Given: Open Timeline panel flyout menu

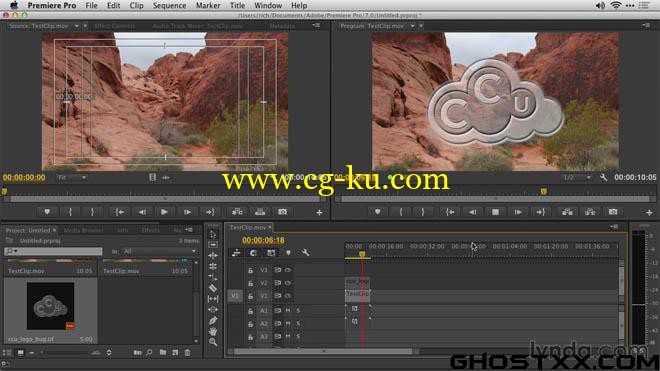Looking at the screenshot, I should 614,227.
